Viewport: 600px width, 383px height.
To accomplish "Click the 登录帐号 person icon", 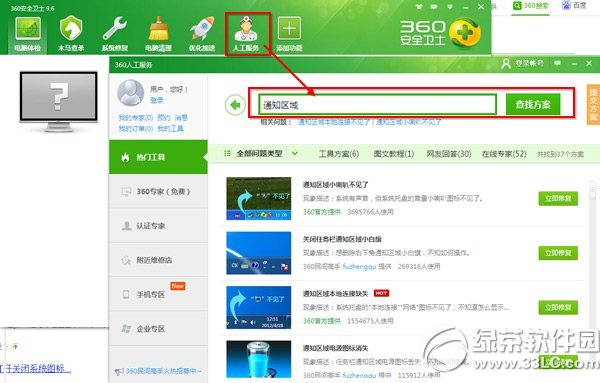I will coord(506,63).
